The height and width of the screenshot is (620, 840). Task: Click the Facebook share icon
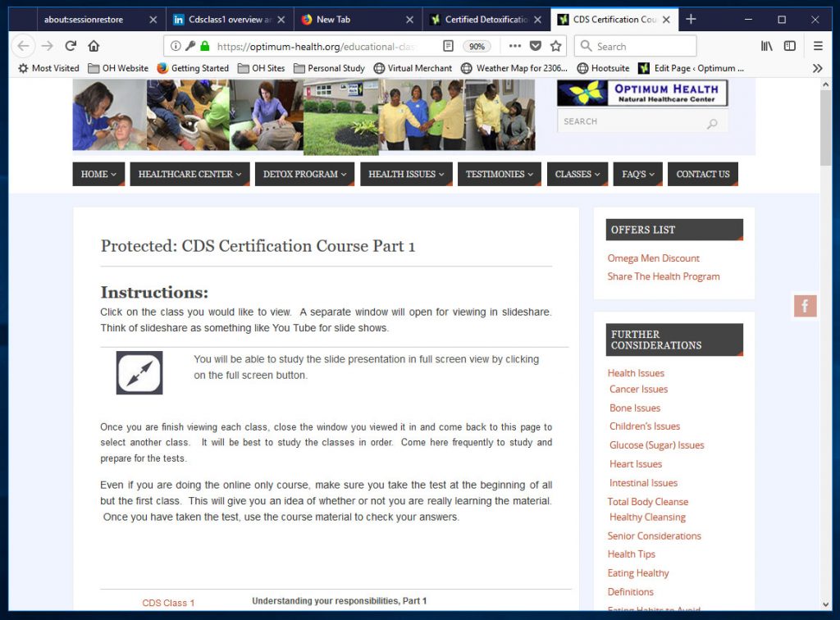[x=805, y=306]
